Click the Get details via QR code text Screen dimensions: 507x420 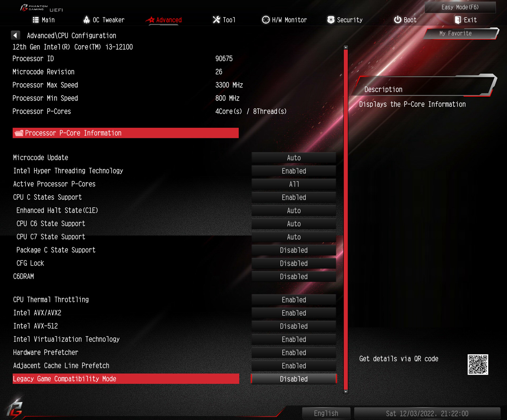(x=399, y=359)
